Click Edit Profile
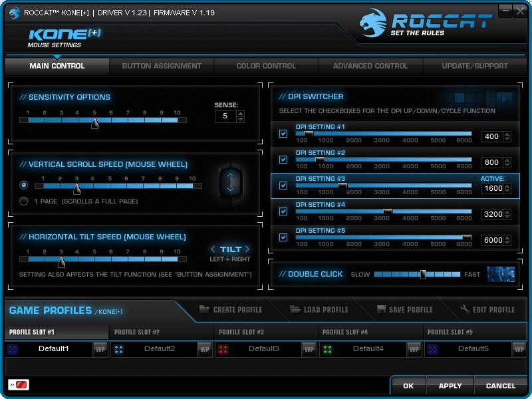This screenshot has height=399, width=532. (x=487, y=309)
